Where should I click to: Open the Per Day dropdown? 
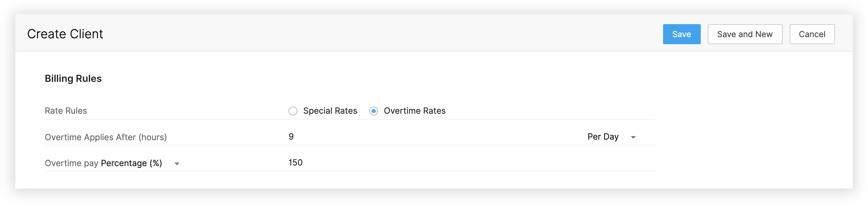coord(603,137)
